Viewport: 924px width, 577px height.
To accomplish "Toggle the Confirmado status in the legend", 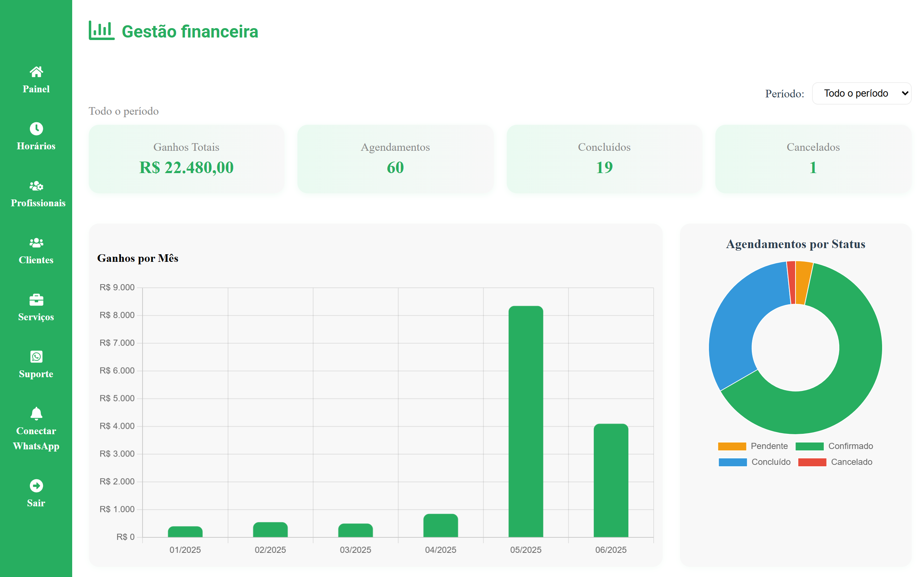I will tap(834, 446).
